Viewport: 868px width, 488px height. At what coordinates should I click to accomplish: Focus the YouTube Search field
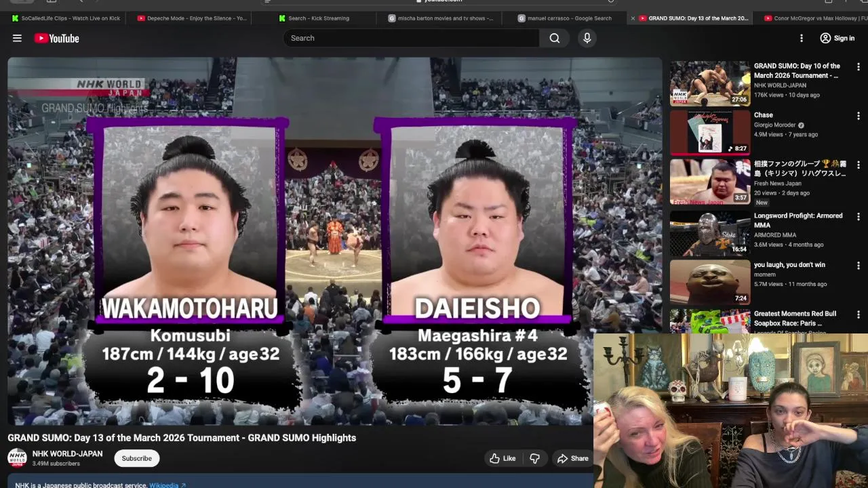[x=412, y=38]
